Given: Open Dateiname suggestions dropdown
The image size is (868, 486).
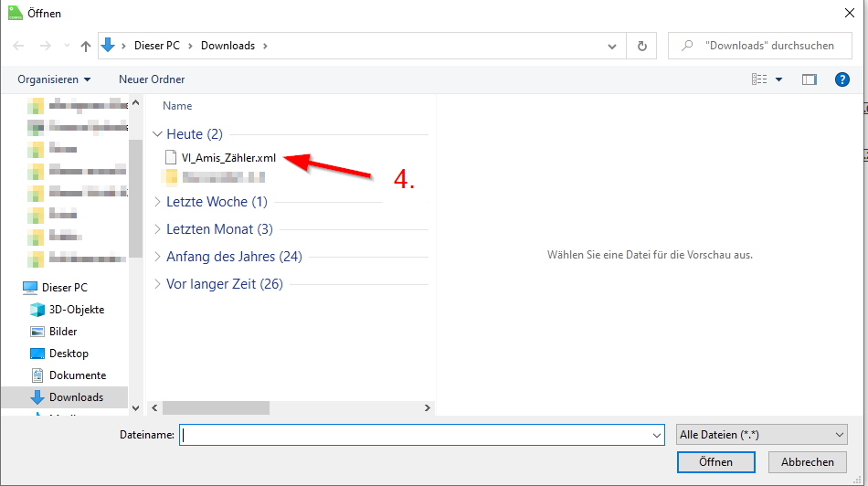Looking at the screenshot, I should [x=657, y=435].
